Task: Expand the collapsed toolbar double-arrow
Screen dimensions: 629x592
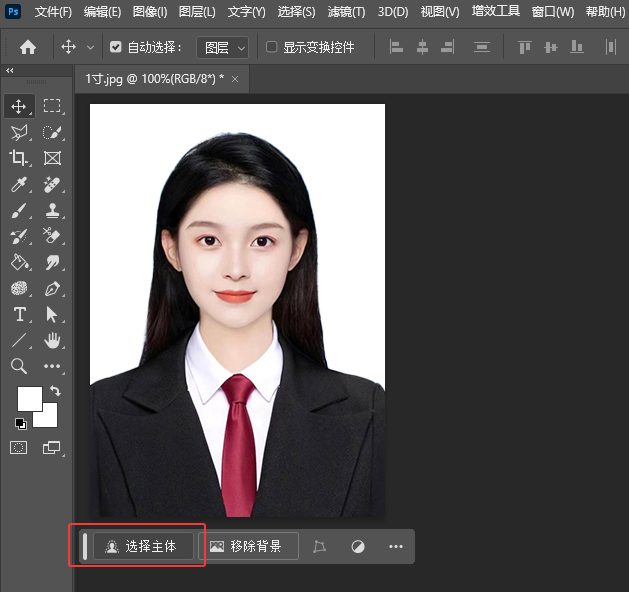Action: [x=10, y=71]
